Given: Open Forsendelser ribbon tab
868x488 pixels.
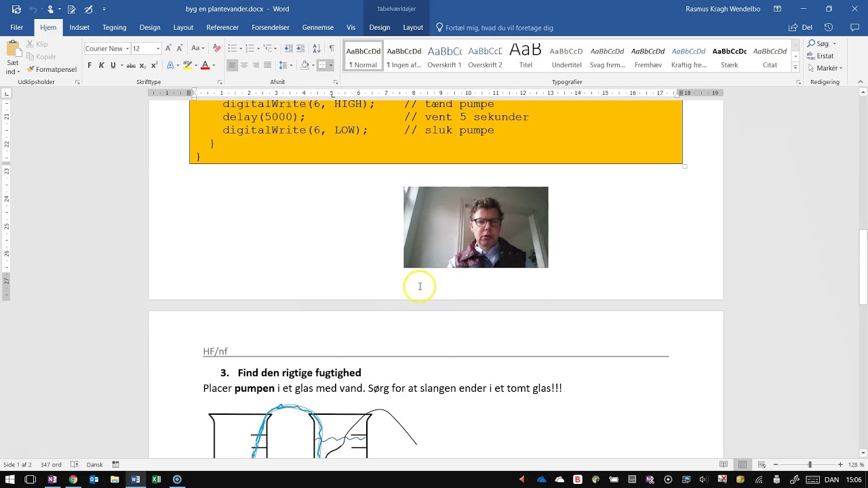Looking at the screenshot, I should pyautogui.click(x=271, y=27).
